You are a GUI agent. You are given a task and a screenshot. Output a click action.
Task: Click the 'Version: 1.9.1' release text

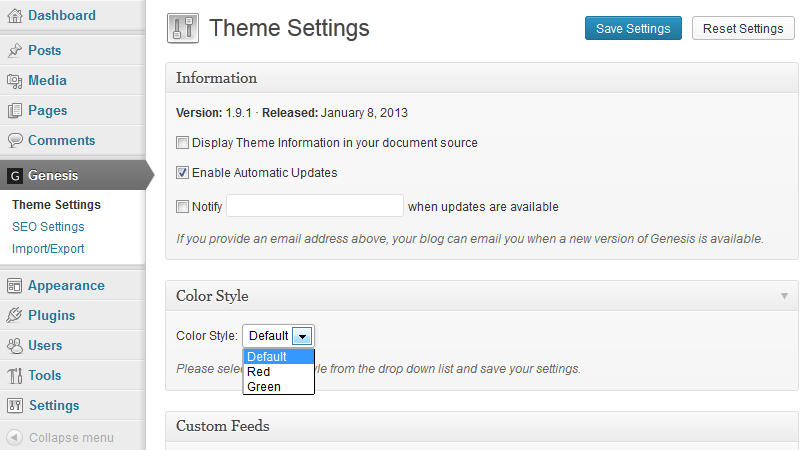point(292,113)
